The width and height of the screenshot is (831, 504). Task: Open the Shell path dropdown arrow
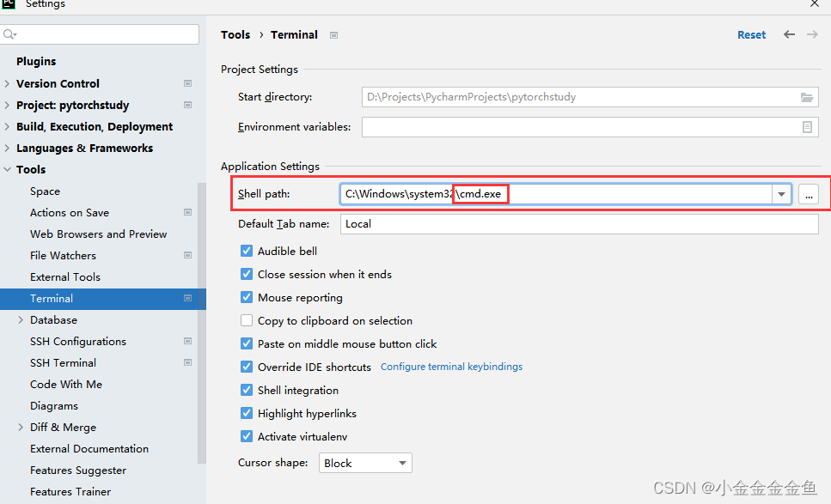coord(781,194)
